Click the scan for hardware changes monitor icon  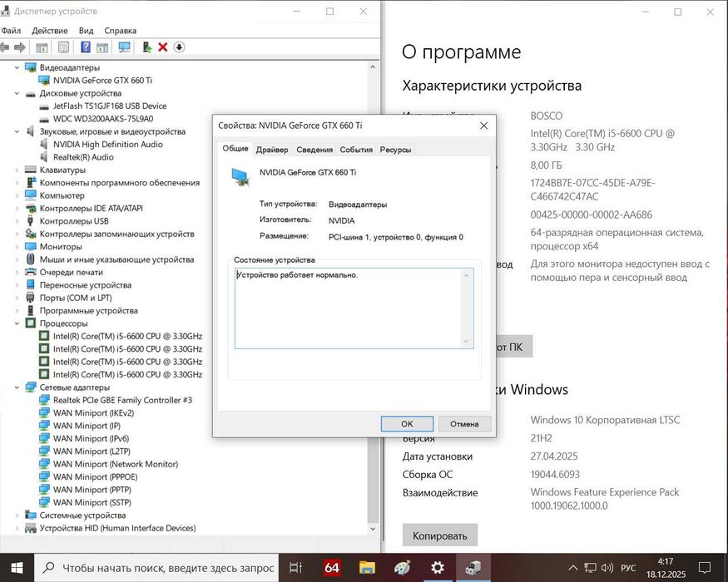click(x=125, y=47)
